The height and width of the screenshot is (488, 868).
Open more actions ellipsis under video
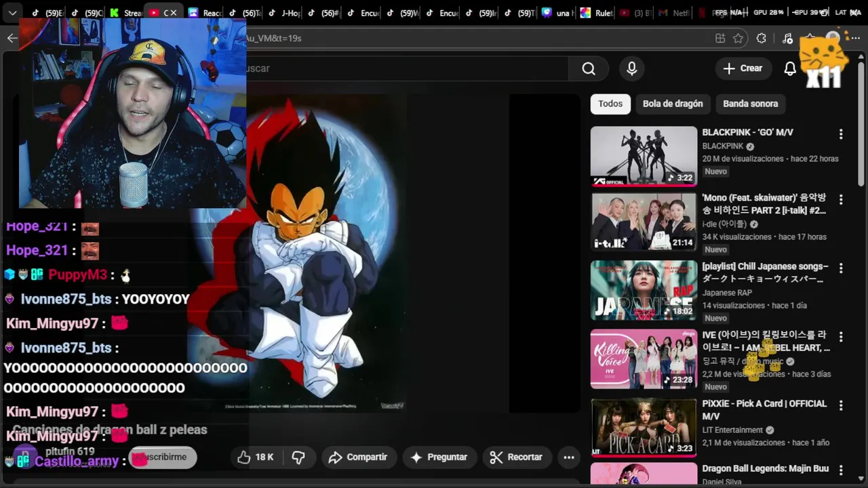pos(569,457)
